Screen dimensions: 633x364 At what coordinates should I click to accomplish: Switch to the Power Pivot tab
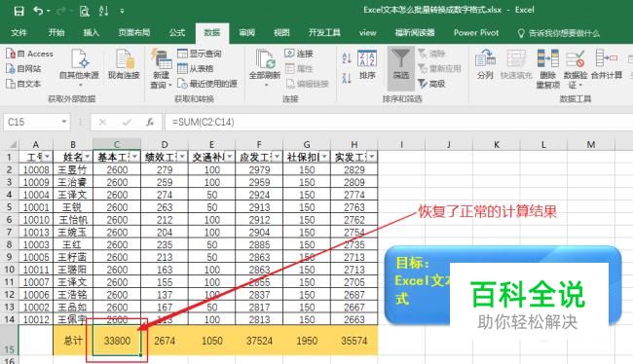point(476,33)
